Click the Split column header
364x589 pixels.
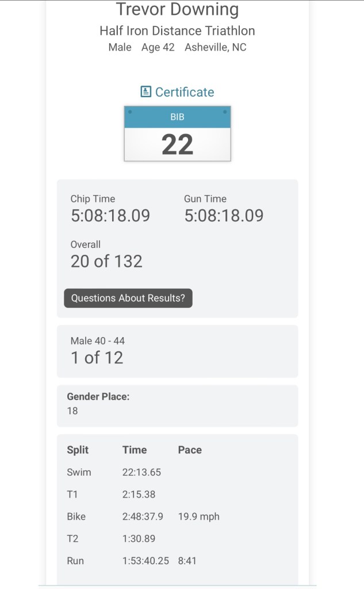[x=78, y=450]
